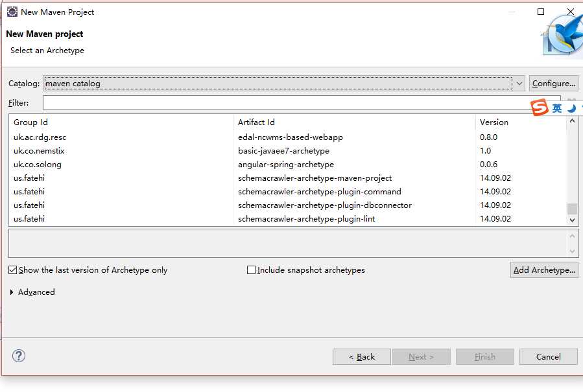The image size is (583, 392).
Task: Select angular-spring-archetype artifact
Action: click(286, 165)
